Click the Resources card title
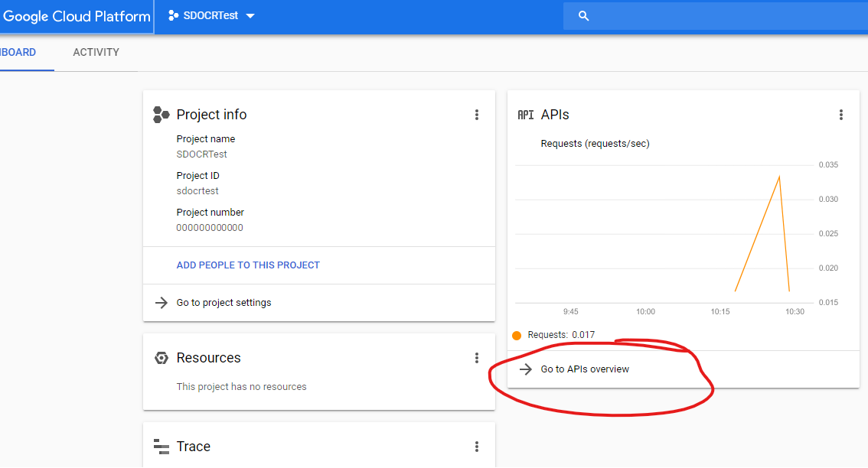 [209, 358]
